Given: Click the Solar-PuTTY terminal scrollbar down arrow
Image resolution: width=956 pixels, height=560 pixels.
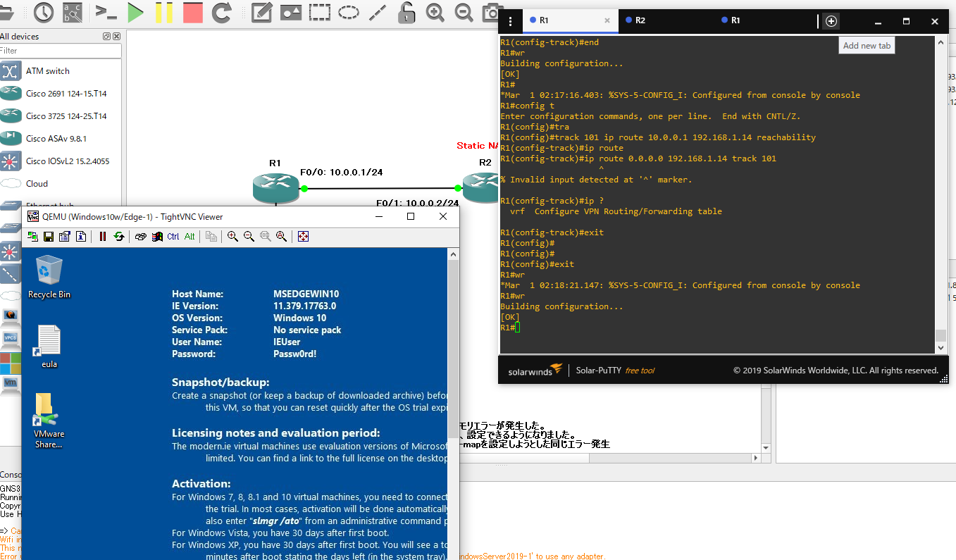Looking at the screenshot, I should 941,347.
